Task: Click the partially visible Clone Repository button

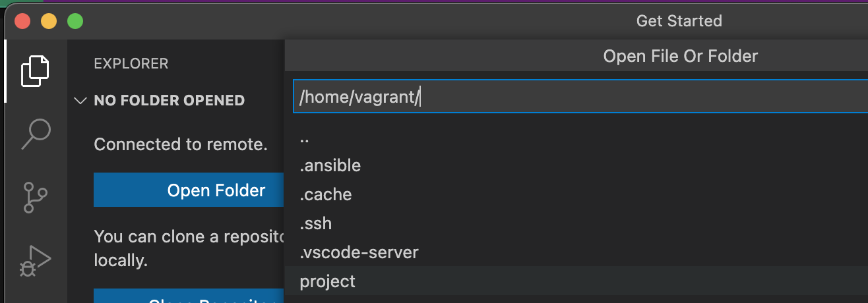Action: [x=189, y=296]
